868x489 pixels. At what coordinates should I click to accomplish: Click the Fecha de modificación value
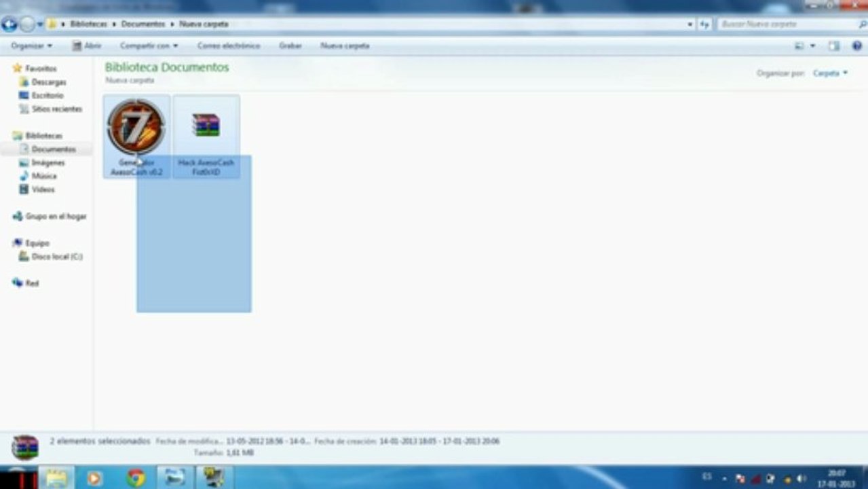point(268,441)
